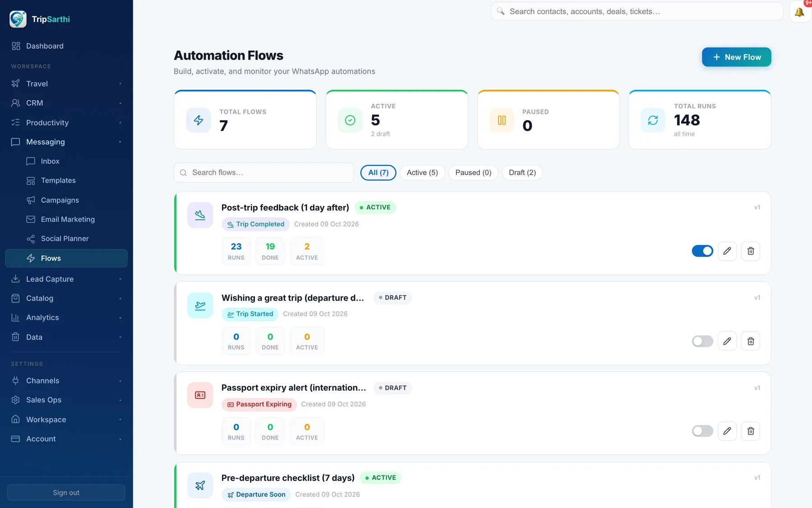Click the Pre-departure checklist plane icon
Image resolution: width=812 pixels, height=508 pixels.
200,485
